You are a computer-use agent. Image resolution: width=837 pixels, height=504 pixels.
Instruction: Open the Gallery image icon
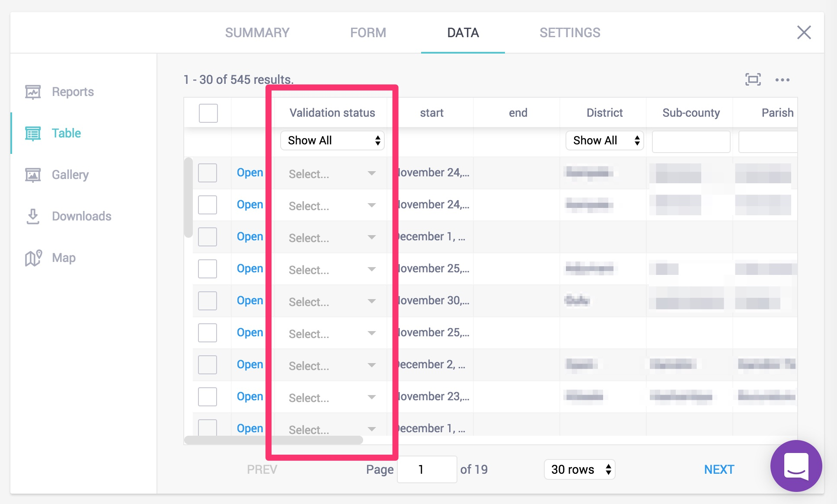[x=33, y=175]
